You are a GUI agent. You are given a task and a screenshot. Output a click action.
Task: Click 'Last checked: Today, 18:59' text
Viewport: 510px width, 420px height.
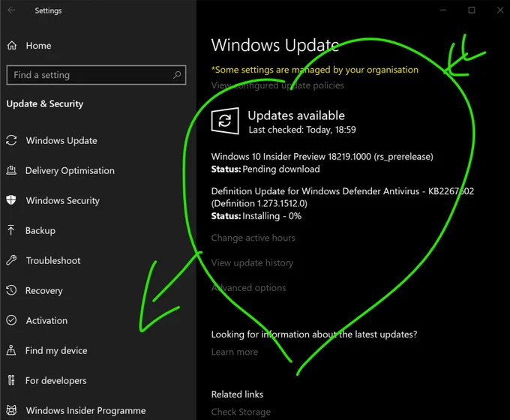[302, 130]
